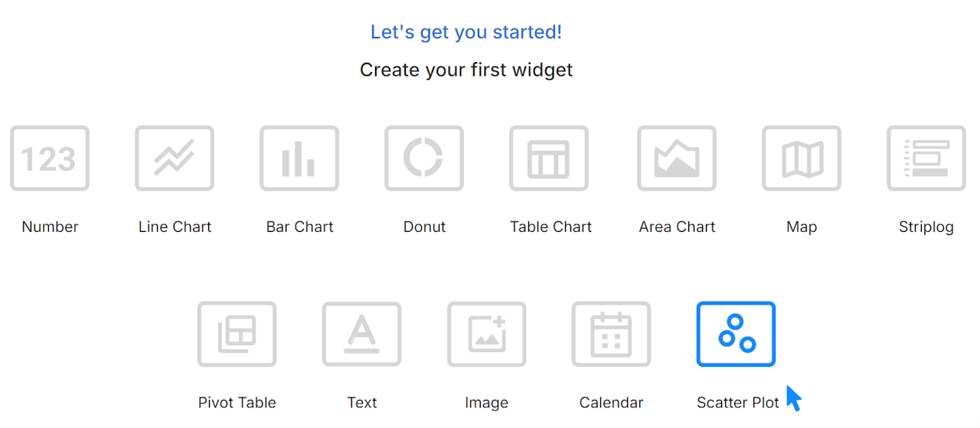Select the highlighted Scatter Plot icon
Viewport: 980px width, 428px height.
736,334
